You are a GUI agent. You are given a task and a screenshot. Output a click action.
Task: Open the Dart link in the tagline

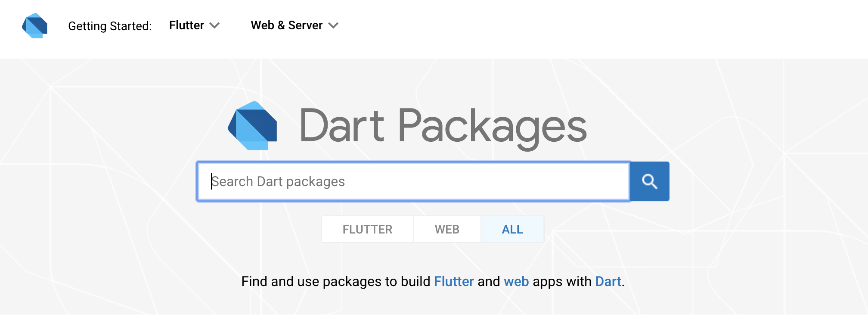[608, 281]
